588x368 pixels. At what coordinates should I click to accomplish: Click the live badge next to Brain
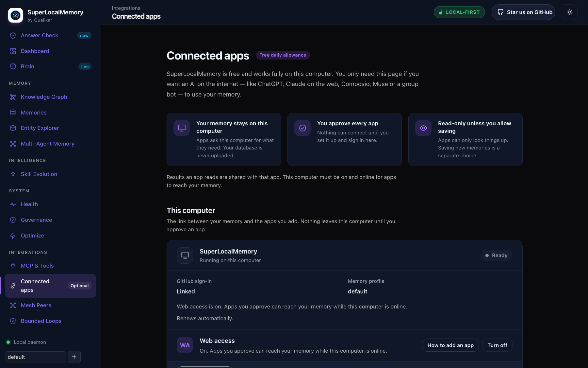pyautogui.click(x=85, y=66)
